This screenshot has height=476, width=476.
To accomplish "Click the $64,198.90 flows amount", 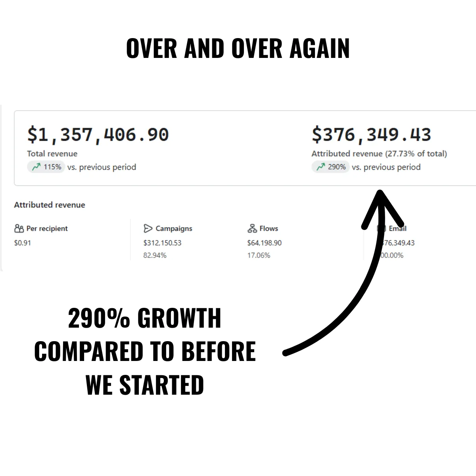I will 265,243.
